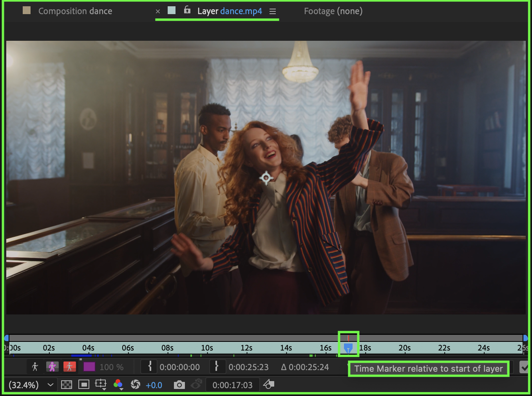Toggle the transparency grid
This screenshot has height=396, width=532.
coord(67,385)
